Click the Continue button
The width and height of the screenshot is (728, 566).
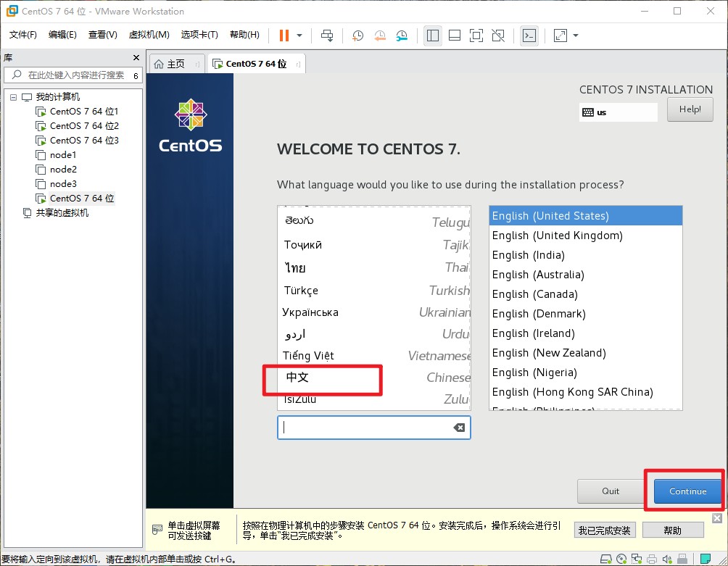687,491
